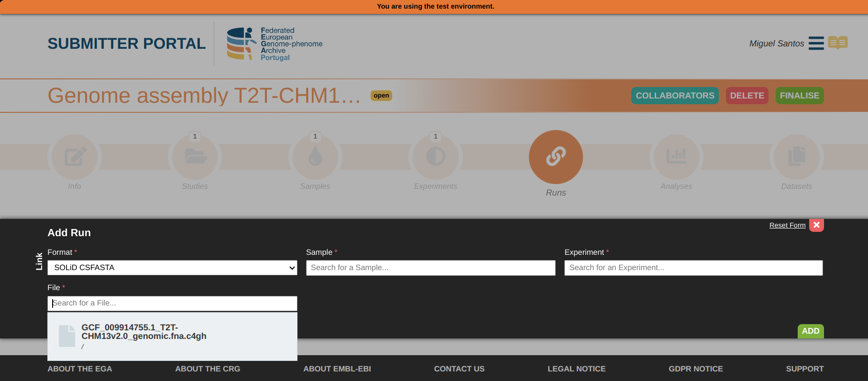Open the Info step pencil icon
Viewport: 868px width, 381px height.
[75, 157]
